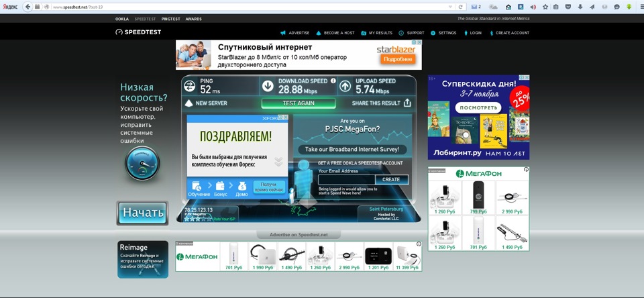
Task: Open the Reimage ad banner
Action: click(x=143, y=259)
